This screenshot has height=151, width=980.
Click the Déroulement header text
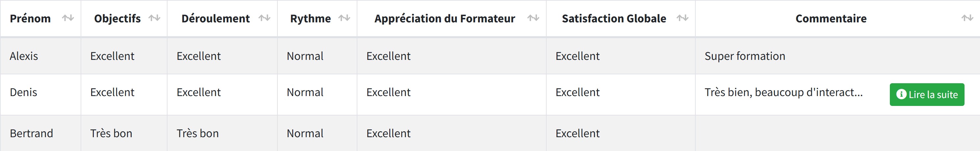pos(216,18)
